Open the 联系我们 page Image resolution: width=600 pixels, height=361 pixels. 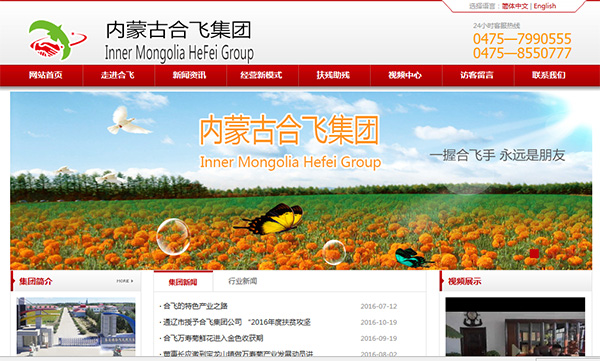[549, 75]
